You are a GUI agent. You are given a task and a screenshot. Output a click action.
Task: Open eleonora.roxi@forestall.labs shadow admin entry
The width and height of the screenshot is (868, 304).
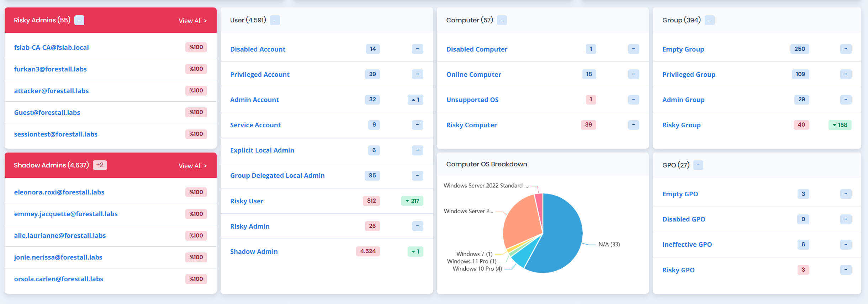click(x=59, y=192)
